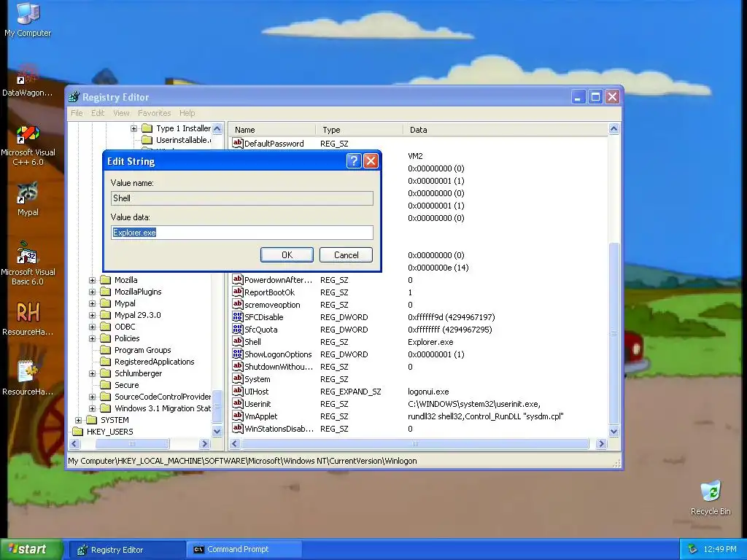Image resolution: width=747 pixels, height=560 pixels.
Task: Open the Mypal browser desktop icon
Action: 28,199
